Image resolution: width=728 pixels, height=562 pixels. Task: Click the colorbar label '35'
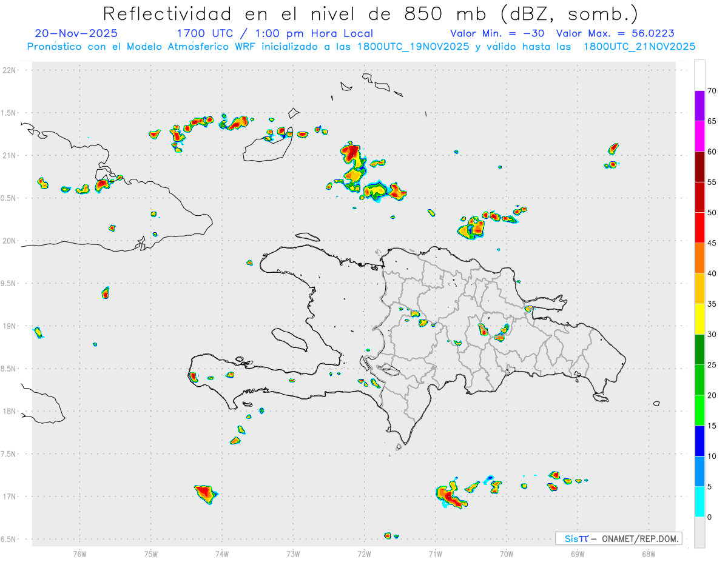(712, 304)
